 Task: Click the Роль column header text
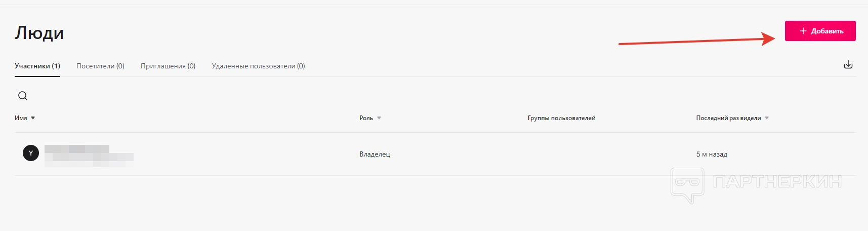366,118
